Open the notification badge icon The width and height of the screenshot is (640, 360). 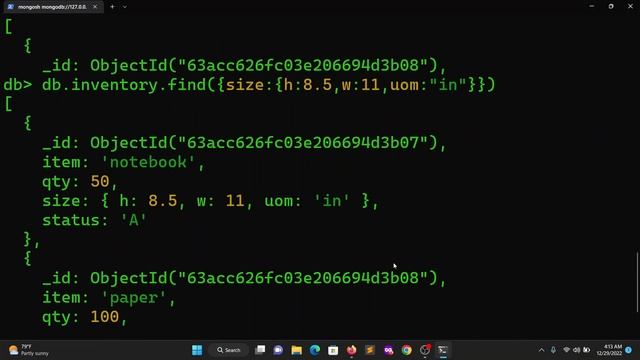(x=629, y=350)
